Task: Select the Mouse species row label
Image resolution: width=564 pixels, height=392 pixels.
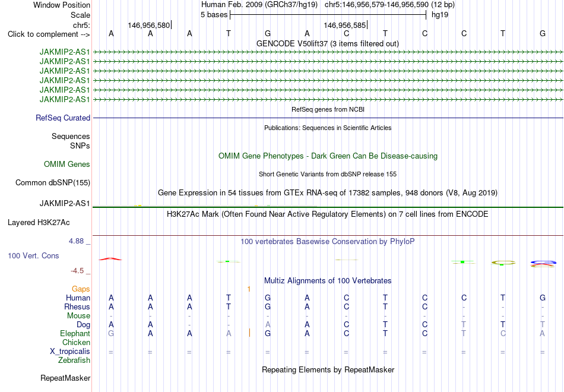Action: point(78,316)
